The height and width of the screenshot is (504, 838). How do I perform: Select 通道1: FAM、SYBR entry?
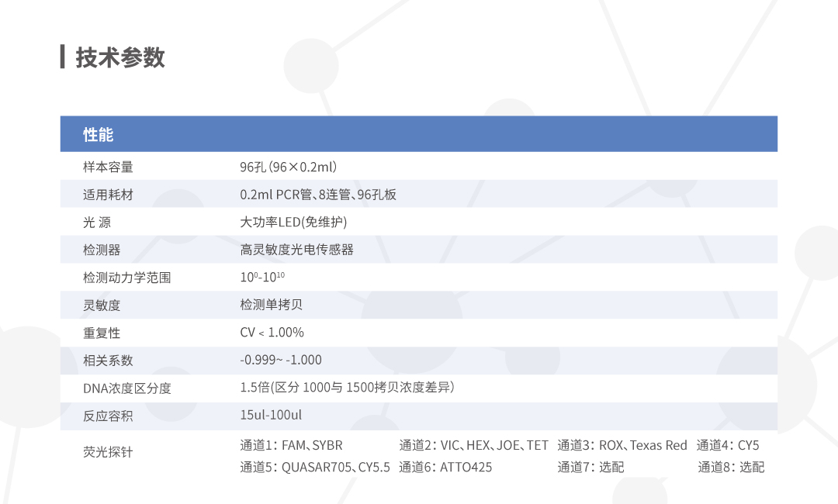click(291, 445)
